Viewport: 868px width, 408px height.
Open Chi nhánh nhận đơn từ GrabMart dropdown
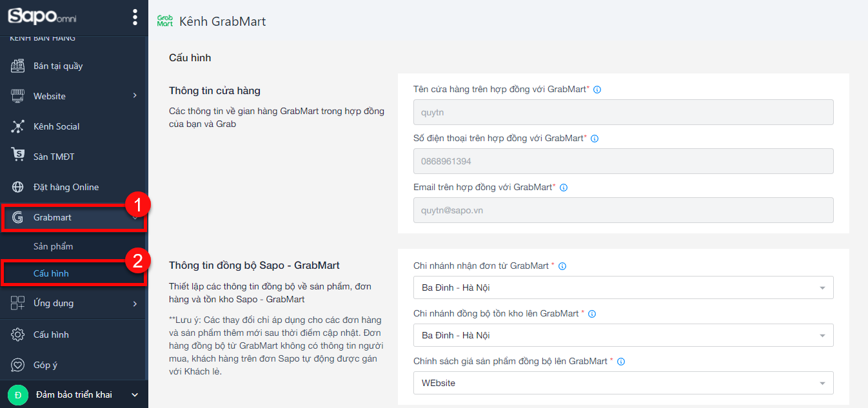623,287
